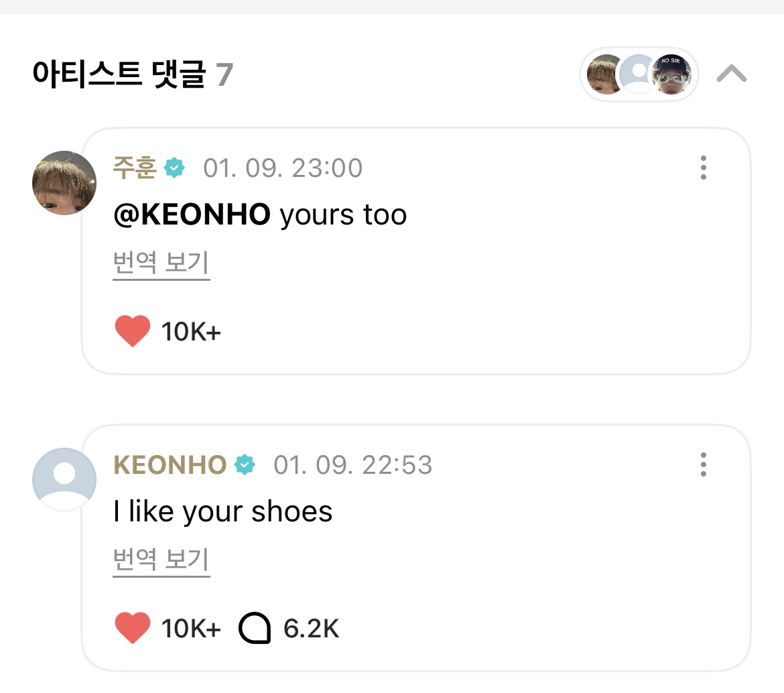Open more options on 주훈's comment

tap(703, 168)
